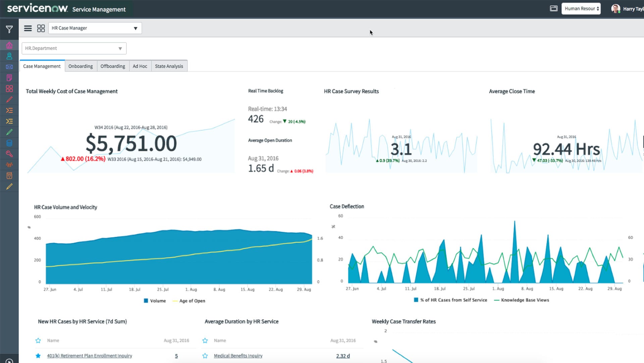Image resolution: width=644 pixels, height=363 pixels.
Task: Open the hamburger menu beside dashboard selector
Action: tap(28, 28)
